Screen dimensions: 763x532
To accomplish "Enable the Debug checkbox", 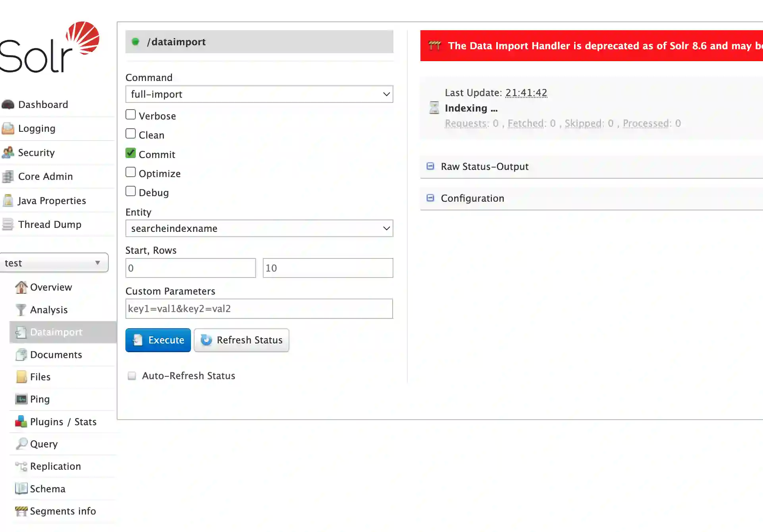I will tap(131, 191).
